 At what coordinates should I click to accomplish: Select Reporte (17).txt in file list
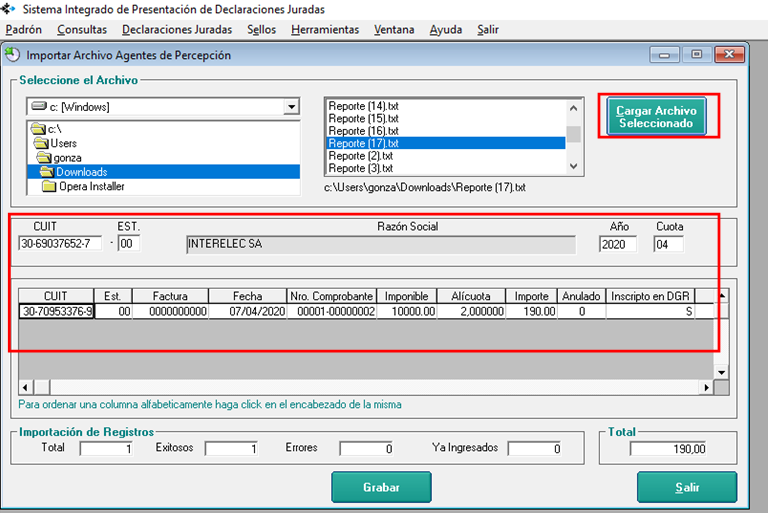point(364,144)
